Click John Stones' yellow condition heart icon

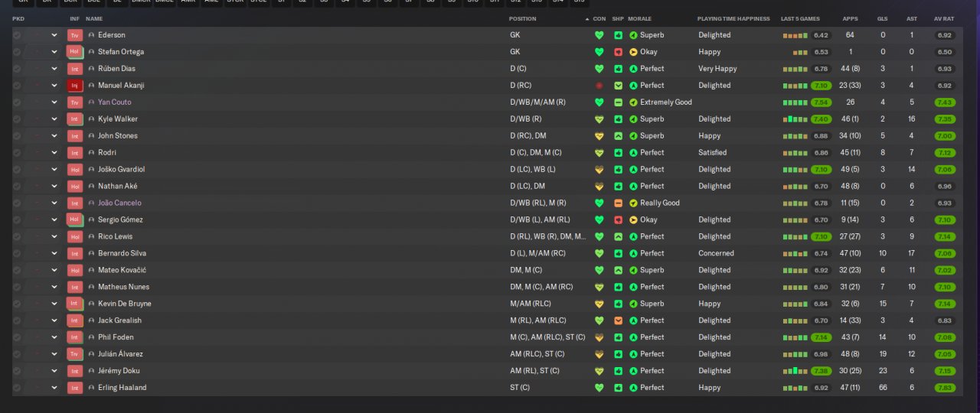pyautogui.click(x=599, y=136)
